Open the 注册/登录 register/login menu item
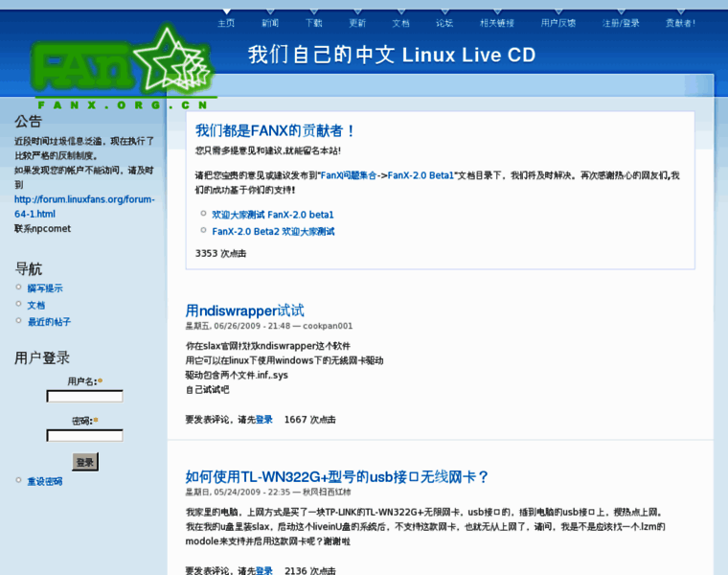 pyautogui.click(x=621, y=23)
